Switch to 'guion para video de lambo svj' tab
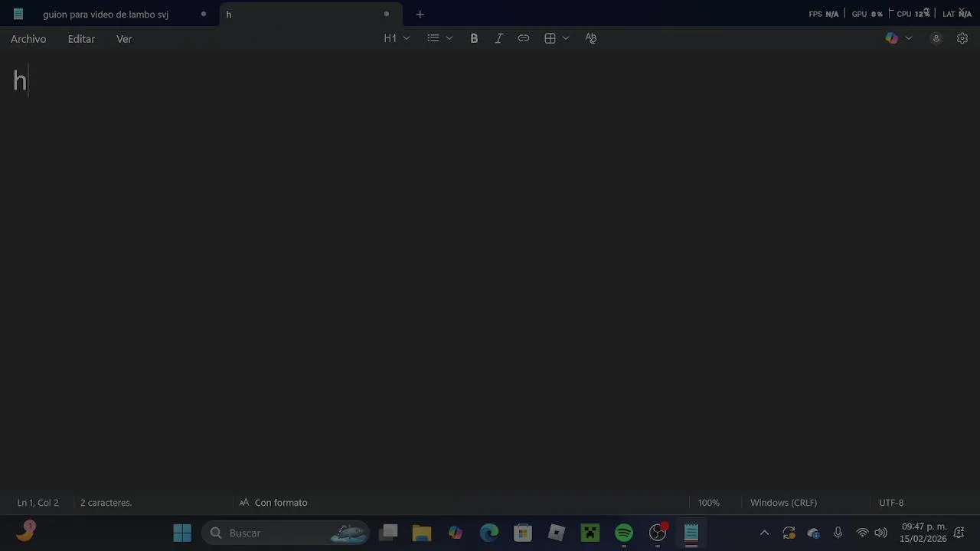Screen dimensions: 980x551 click(x=106, y=15)
